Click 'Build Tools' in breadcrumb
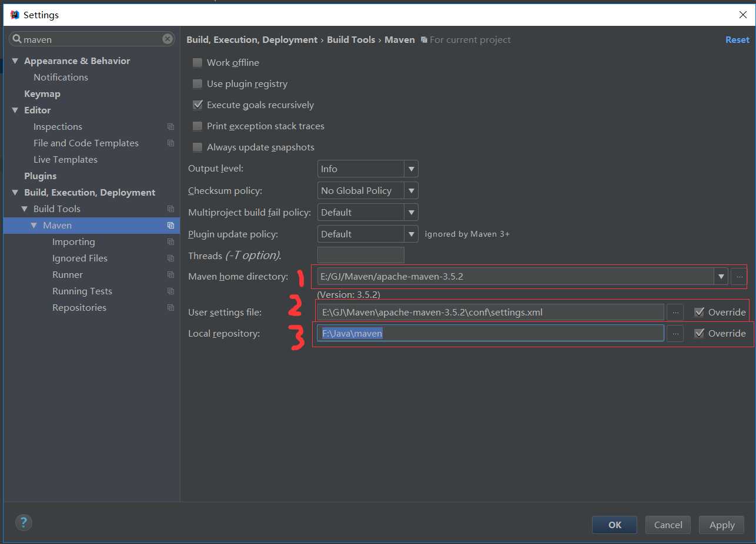Image resolution: width=756 pixels, height=544 pixels. [x=351, y=40]
